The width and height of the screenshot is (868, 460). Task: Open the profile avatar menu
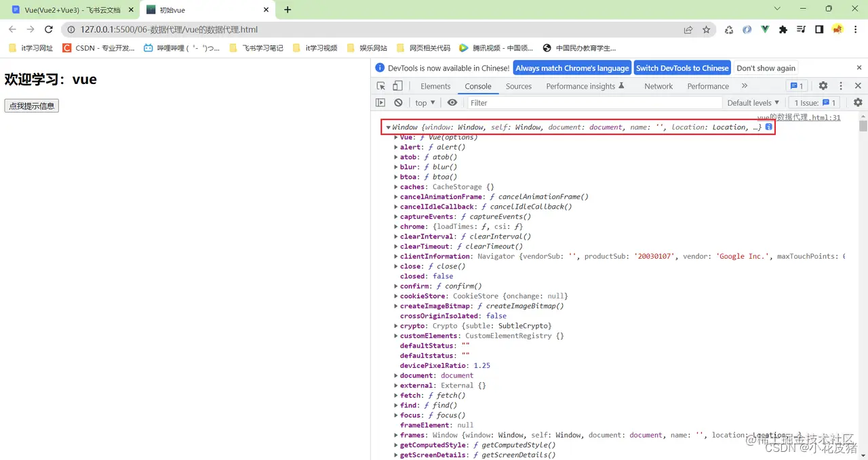(x=837, y=29)
